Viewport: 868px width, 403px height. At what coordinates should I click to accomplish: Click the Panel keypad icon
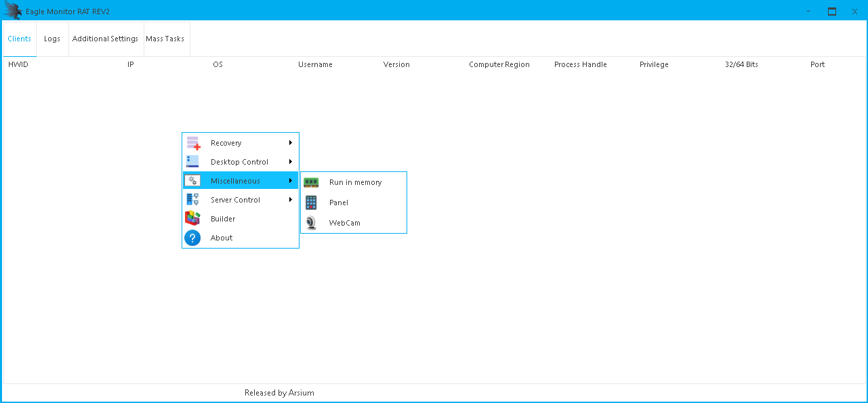click(311, 203)
